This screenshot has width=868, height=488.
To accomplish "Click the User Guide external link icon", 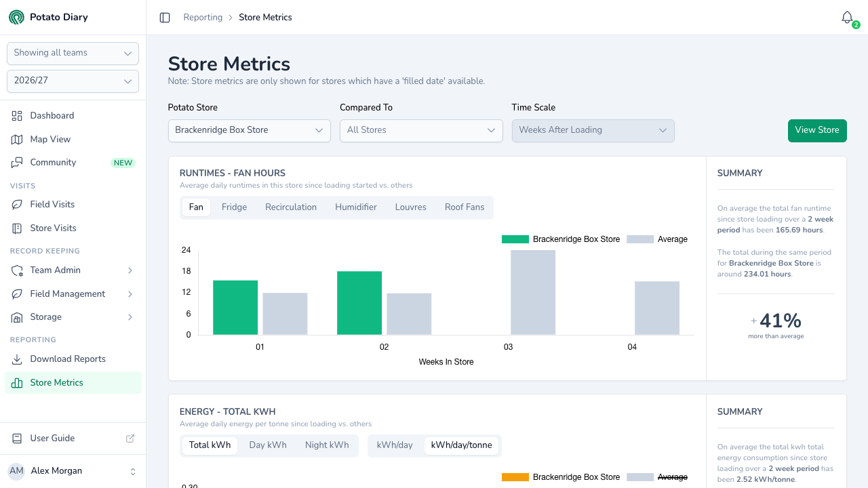I will click(130, 439).
